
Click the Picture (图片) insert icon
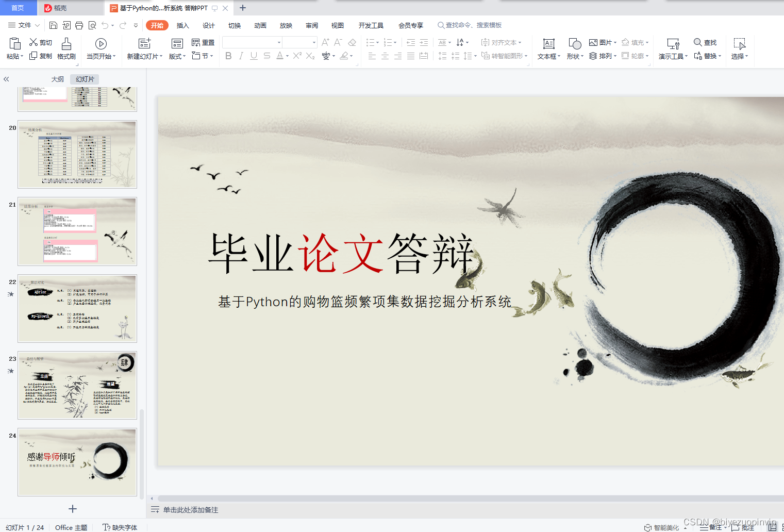click(x=593, y=42)
